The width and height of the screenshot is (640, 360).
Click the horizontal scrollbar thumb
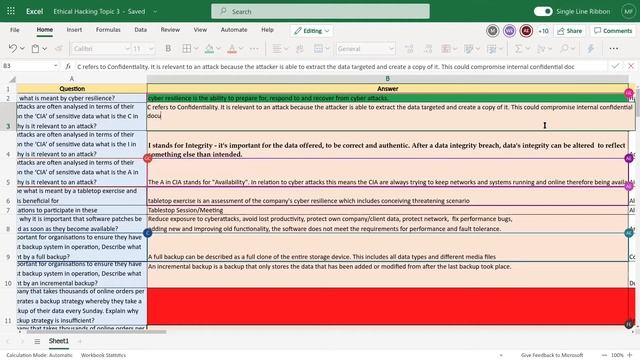click(x=96, y=331)
